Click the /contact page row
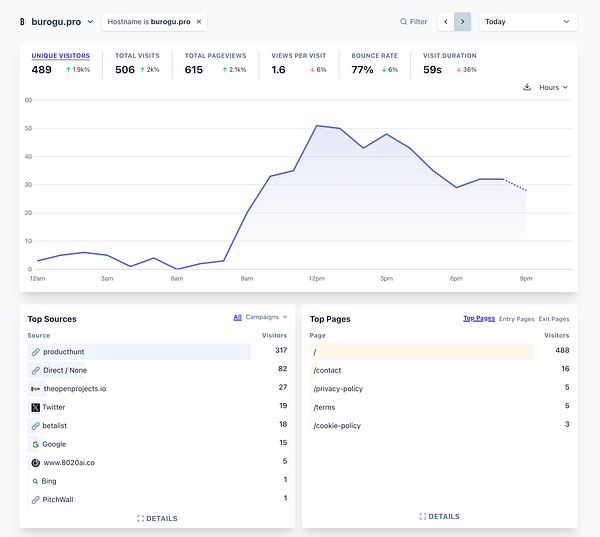Viewport: 600px width, 537px height. (330, 370)
